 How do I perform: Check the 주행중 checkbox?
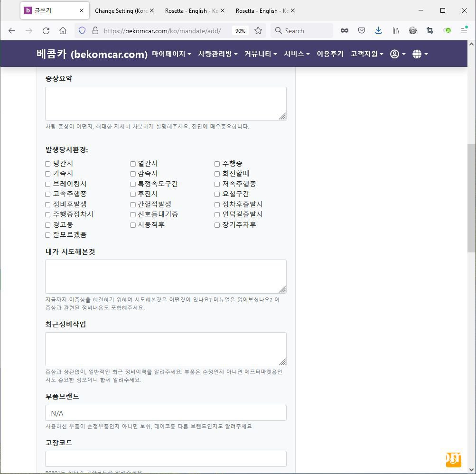pos(217,164)
